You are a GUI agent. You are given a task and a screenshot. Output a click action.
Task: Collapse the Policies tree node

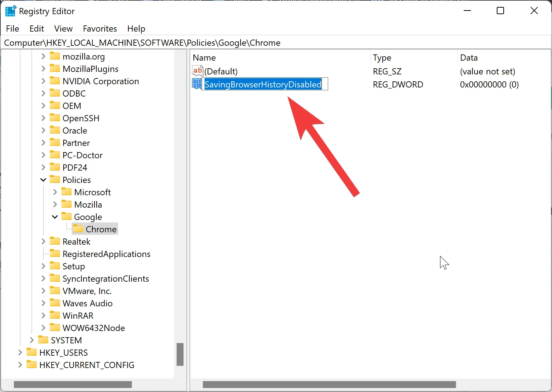(x=43, y=180)
